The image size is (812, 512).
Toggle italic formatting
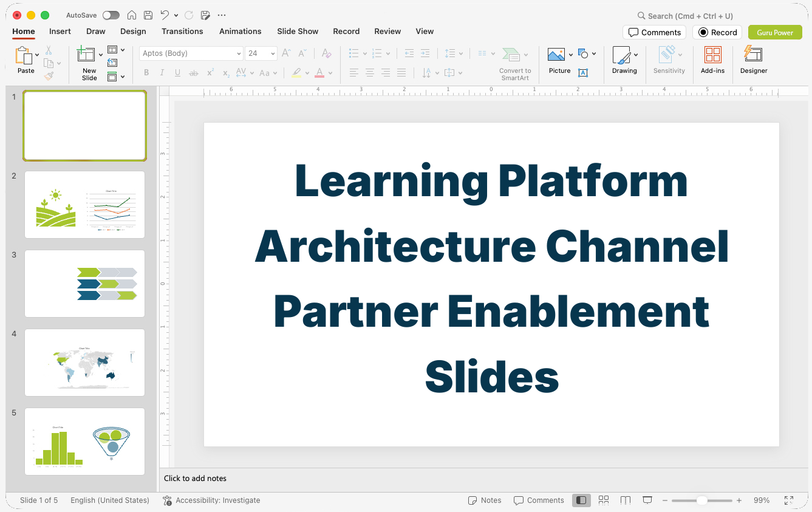[162, 73]
